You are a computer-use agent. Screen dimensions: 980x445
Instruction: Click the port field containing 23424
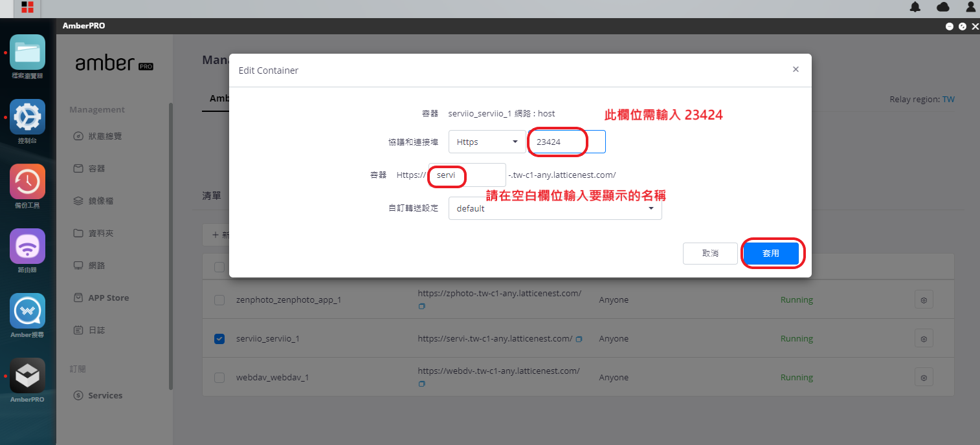coord(567,142)
